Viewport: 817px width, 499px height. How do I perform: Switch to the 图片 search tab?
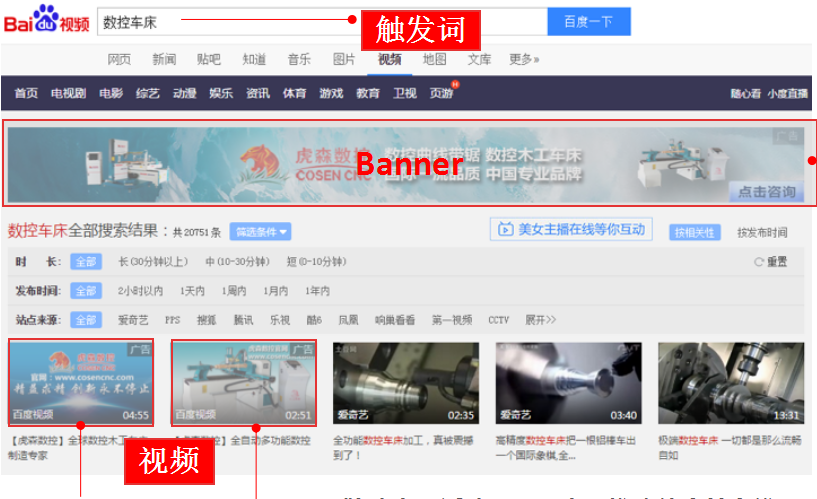pyautogui.click(x=344, y=59)
